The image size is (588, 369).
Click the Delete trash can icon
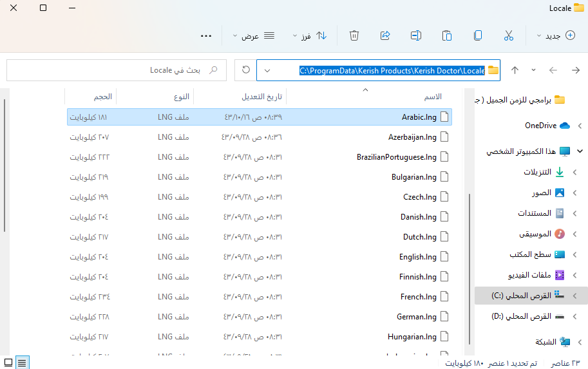[354, 35]
